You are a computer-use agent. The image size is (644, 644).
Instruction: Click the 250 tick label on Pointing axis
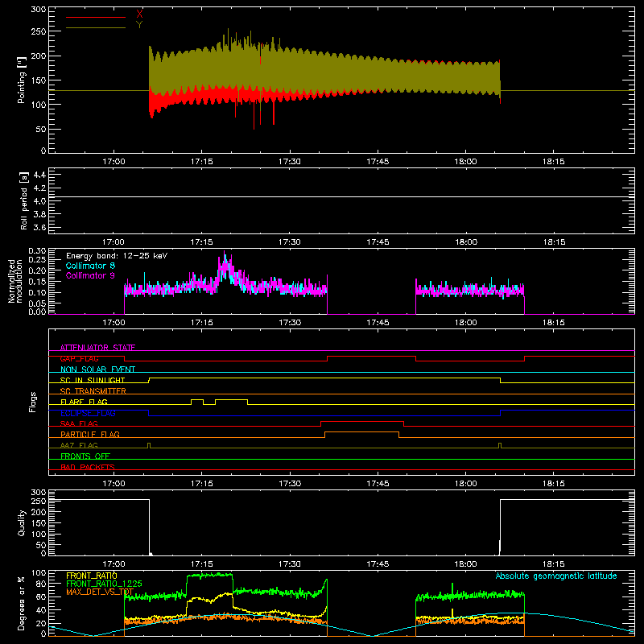point(39,31)
